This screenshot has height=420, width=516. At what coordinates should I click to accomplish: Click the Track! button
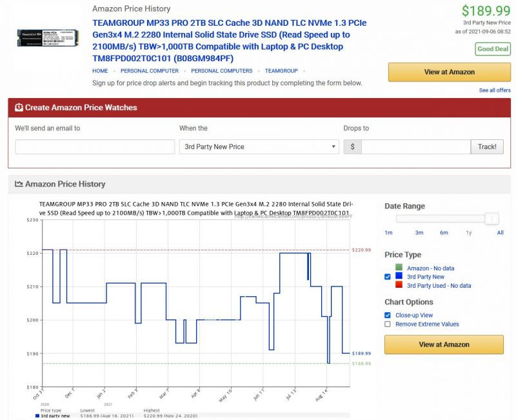[x=487, y=147]
